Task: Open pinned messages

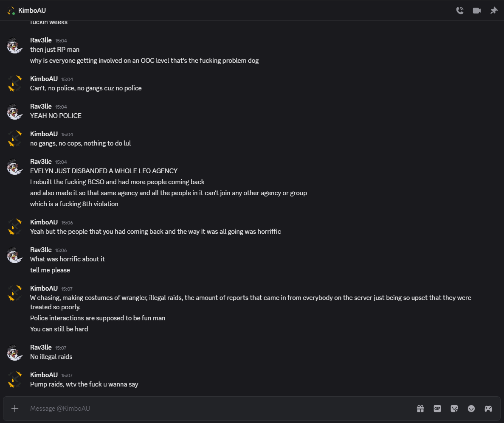Action: click(x=494, y=11)
